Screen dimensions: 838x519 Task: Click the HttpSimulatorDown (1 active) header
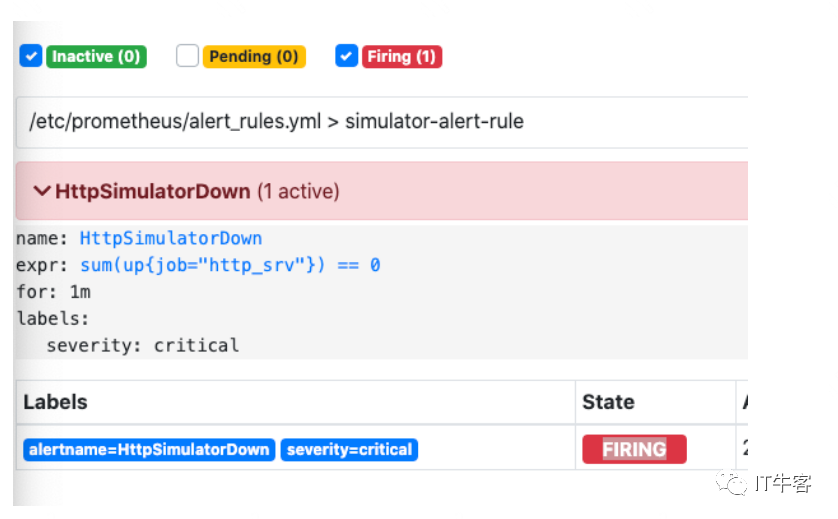point(382,191)
